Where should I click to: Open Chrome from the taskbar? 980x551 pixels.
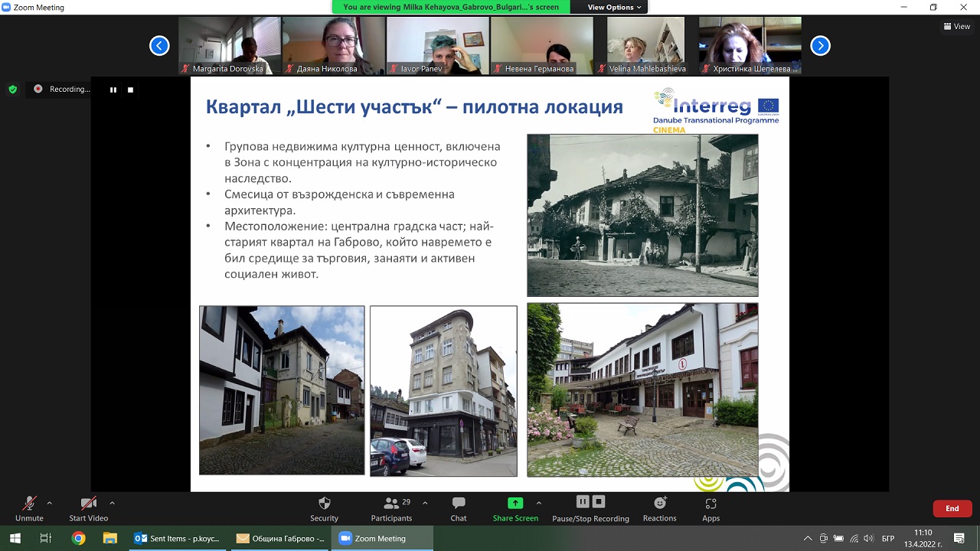click(x=78, y=538)
